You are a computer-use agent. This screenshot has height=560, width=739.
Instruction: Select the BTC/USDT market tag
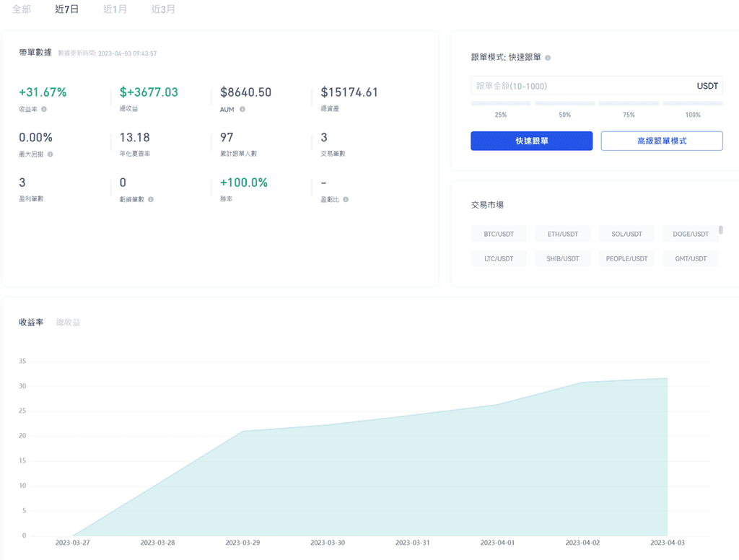499,234
